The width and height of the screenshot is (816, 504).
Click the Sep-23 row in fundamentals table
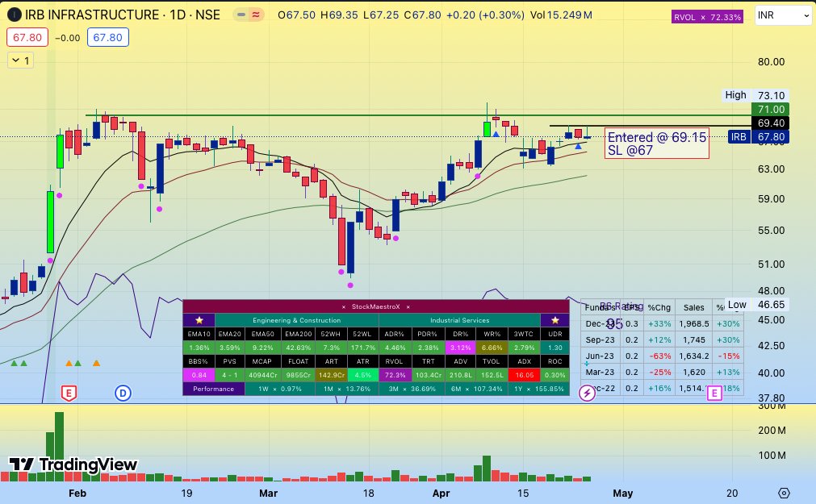[x=662, y=339]
